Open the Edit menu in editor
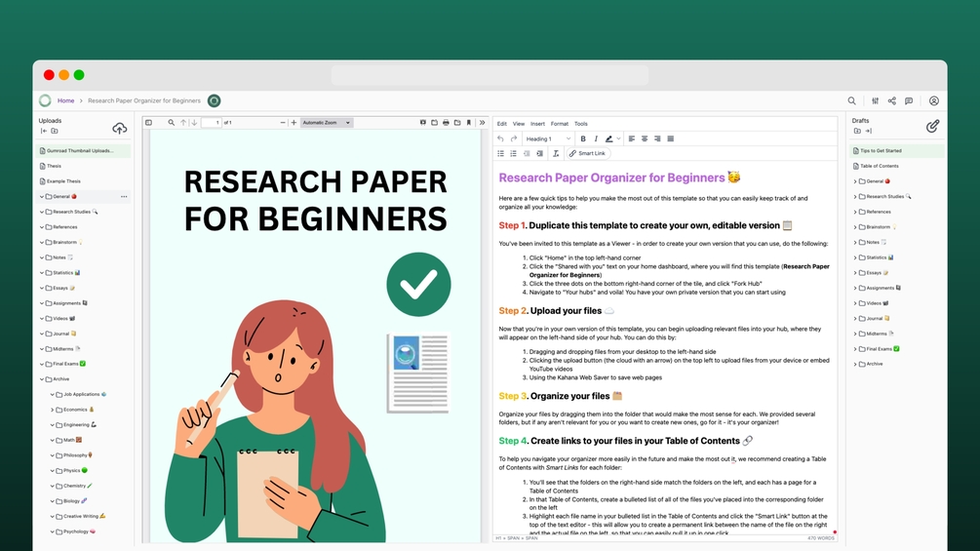980x551 pixels. [x=502, y=124]
